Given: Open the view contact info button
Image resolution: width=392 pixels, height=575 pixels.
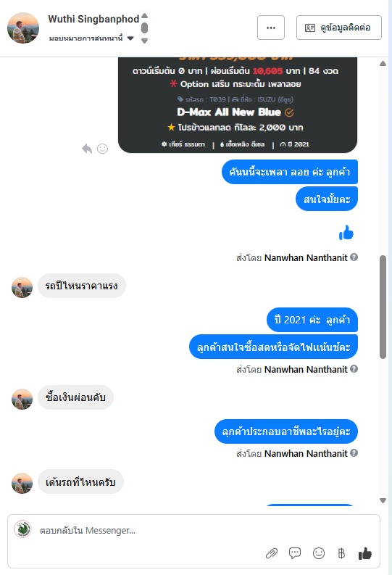Looking at the screenshot, I should point(339,28).
